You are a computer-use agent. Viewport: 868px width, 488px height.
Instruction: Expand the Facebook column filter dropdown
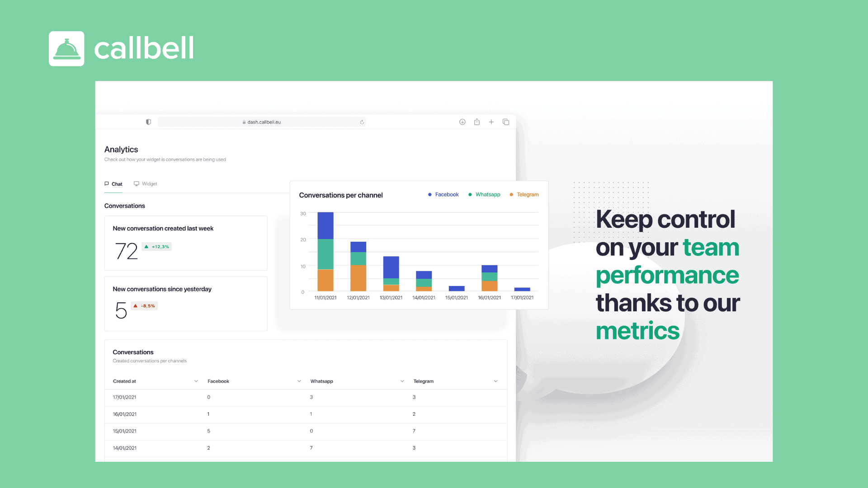point(298,381)
